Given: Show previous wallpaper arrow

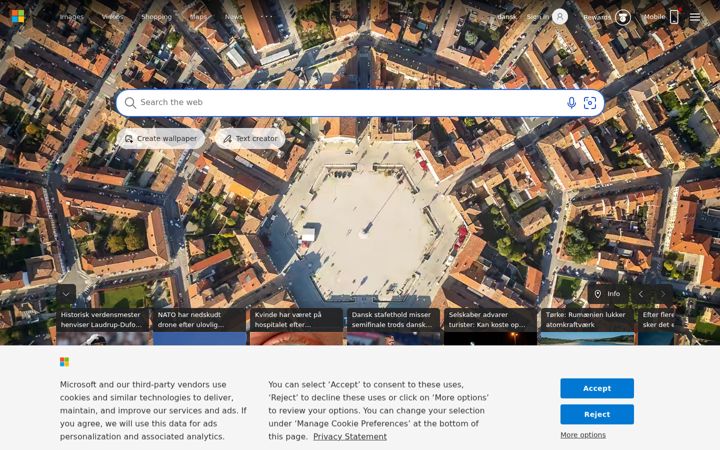Looking at the screenshot, I should click(641, 294).
